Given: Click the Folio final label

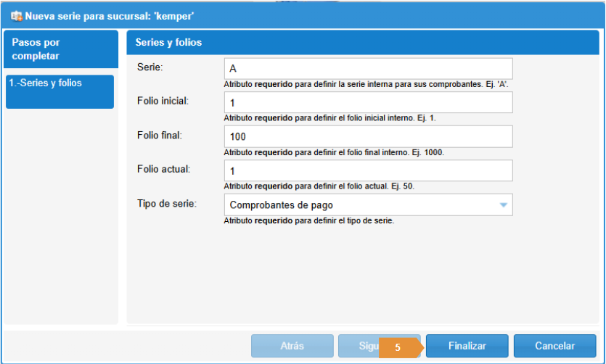Looking at the screenshot, I should (x=159, y=136).
